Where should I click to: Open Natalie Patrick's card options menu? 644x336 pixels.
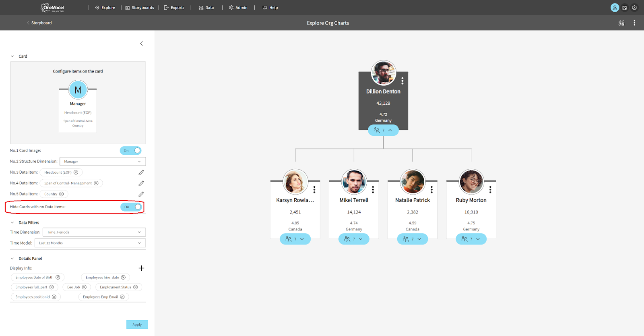tap(431, 189)
